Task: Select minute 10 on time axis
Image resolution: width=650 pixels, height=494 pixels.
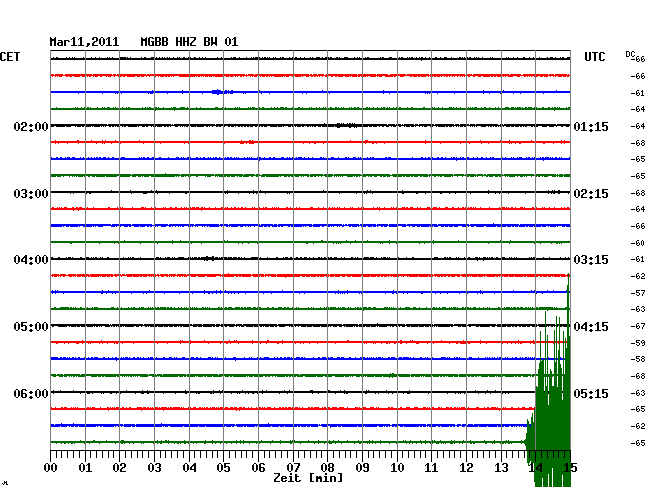Action: (x=397, y=467)
